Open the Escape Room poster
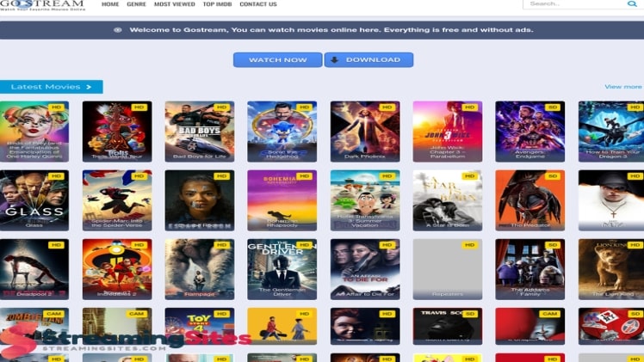Screen dimensions: 644x362 coord(200,200)
